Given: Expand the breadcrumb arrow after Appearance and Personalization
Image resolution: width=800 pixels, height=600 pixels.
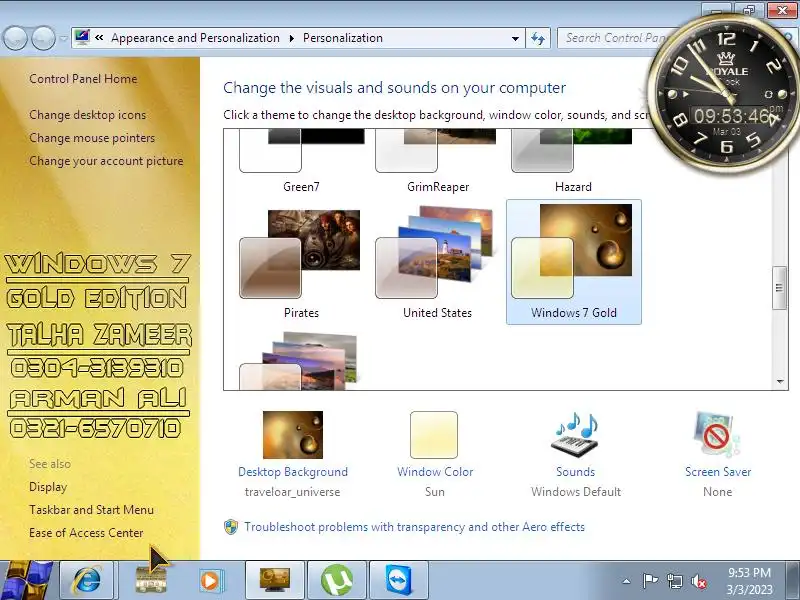Looking at the screenshot, I should click(292, 38).
